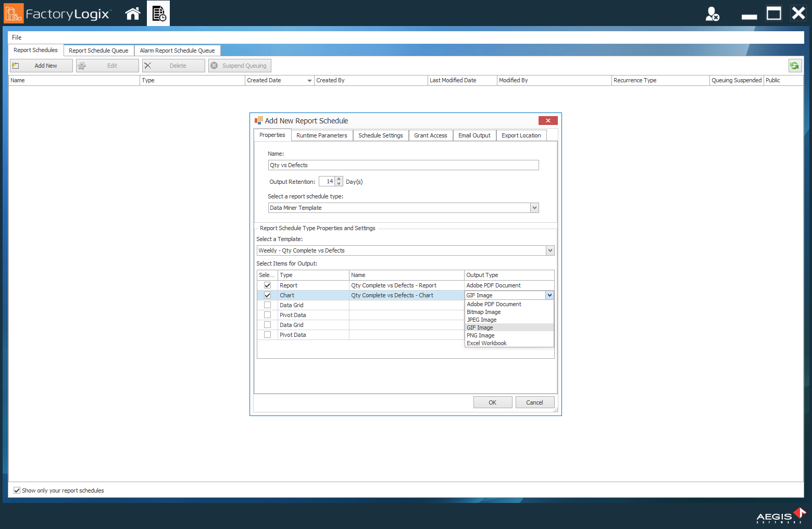Click the Queuing Suspended column header

pos(736,80)
